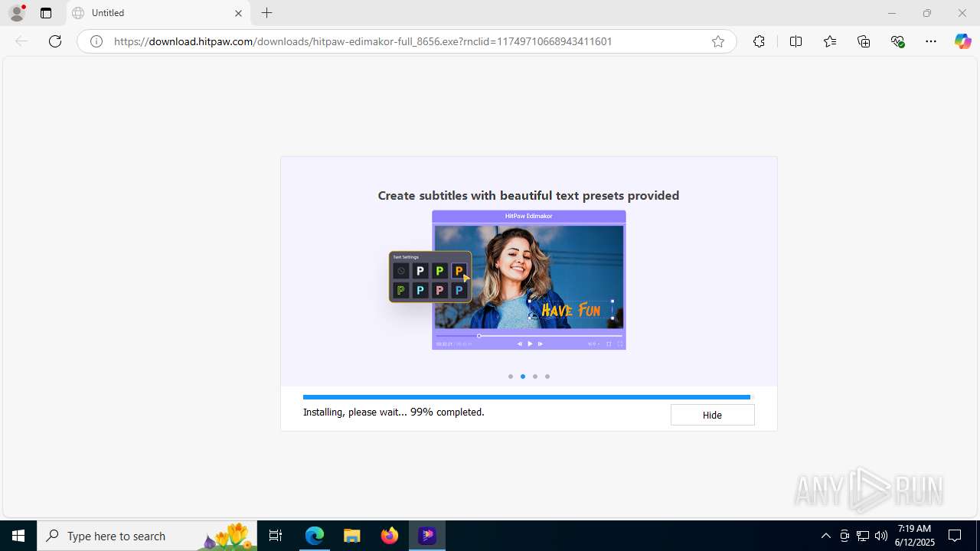Show hidden system tray icons

tap(825, 536)
